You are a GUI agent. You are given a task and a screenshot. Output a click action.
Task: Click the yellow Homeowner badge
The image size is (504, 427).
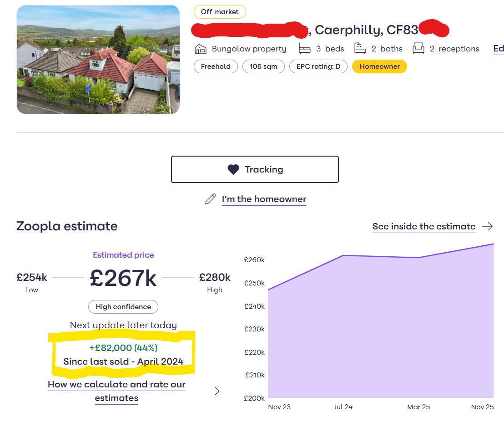coord(379,66)
